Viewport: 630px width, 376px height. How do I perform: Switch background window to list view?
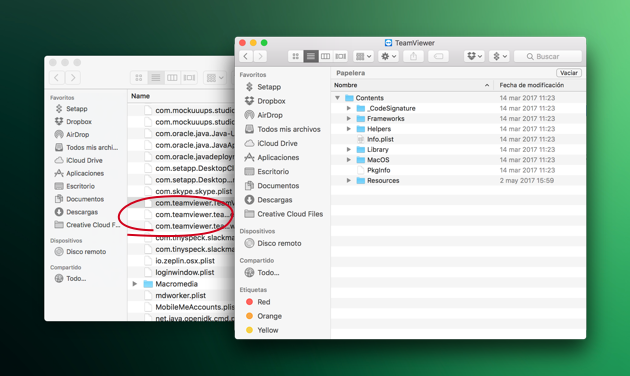[x=155, y=77]
